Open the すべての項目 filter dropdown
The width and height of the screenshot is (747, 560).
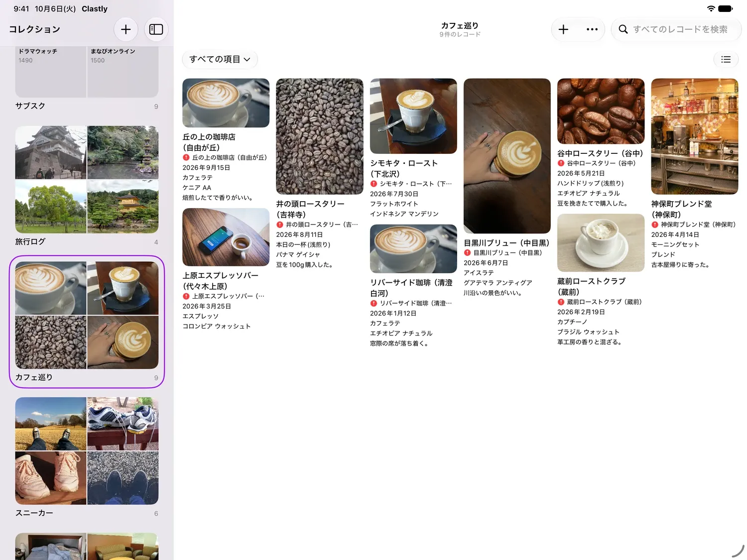point(220,59)
